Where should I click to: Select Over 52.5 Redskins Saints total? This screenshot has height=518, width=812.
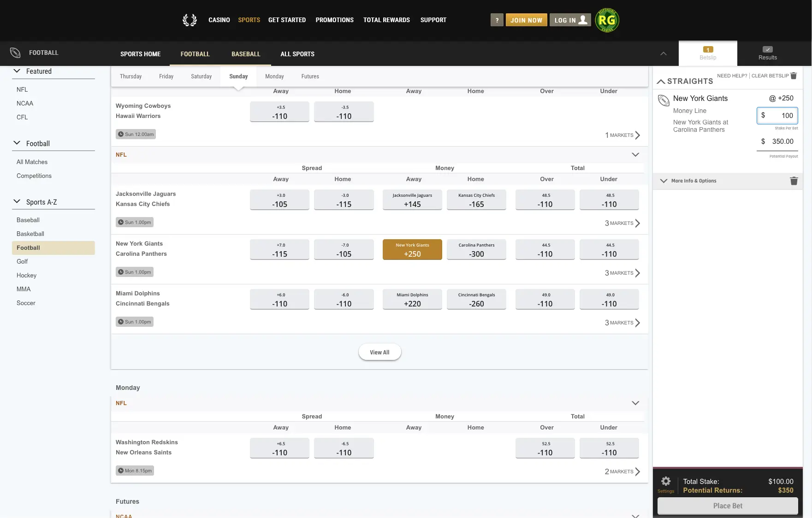click(x=545, y=448)
